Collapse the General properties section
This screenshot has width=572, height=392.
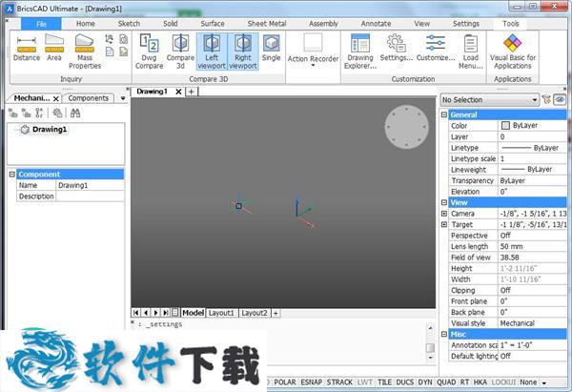point(444,114)
